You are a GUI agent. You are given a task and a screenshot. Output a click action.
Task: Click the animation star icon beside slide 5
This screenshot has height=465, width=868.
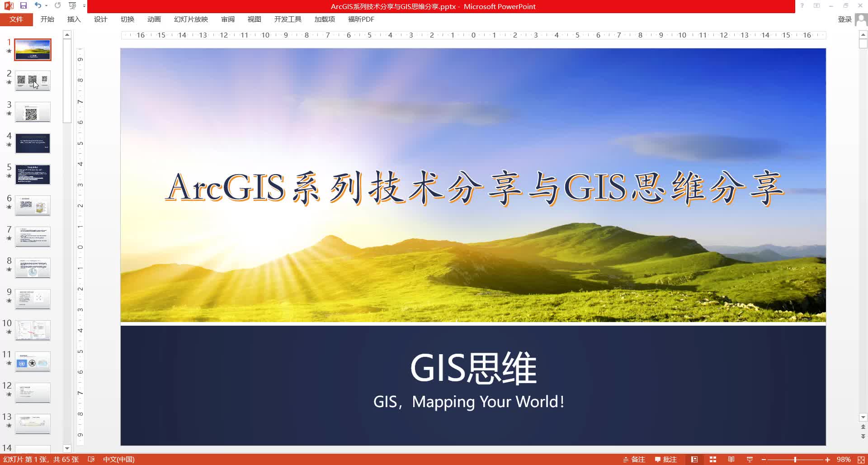coord(9,176)
